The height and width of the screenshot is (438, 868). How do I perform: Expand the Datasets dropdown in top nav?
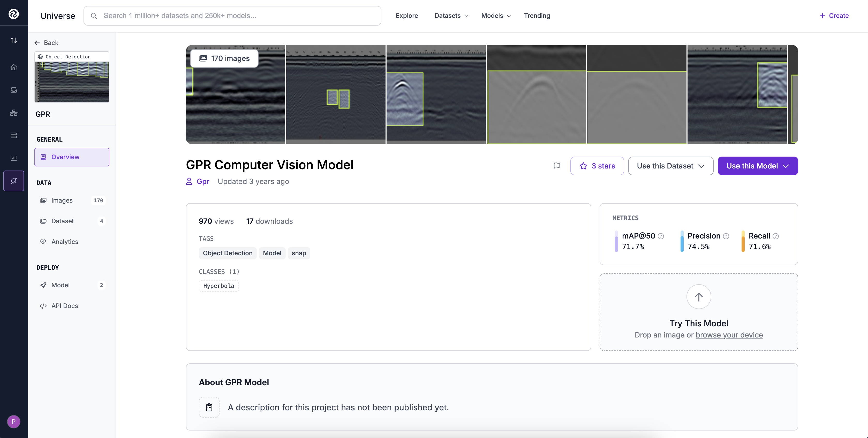tap(451, 16)
